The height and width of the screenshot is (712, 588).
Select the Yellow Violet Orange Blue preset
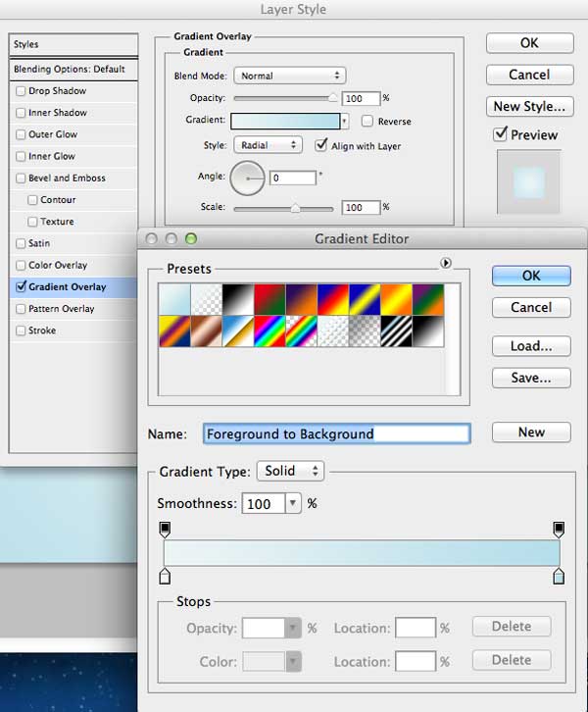(x=174, y=331)
